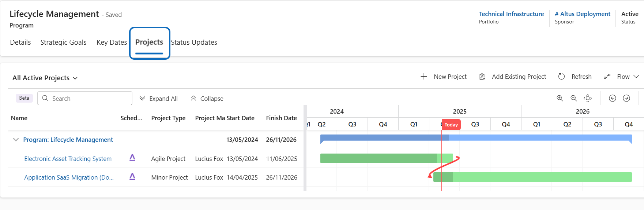Click the plus icon for New Project

[x=424, y=77]
